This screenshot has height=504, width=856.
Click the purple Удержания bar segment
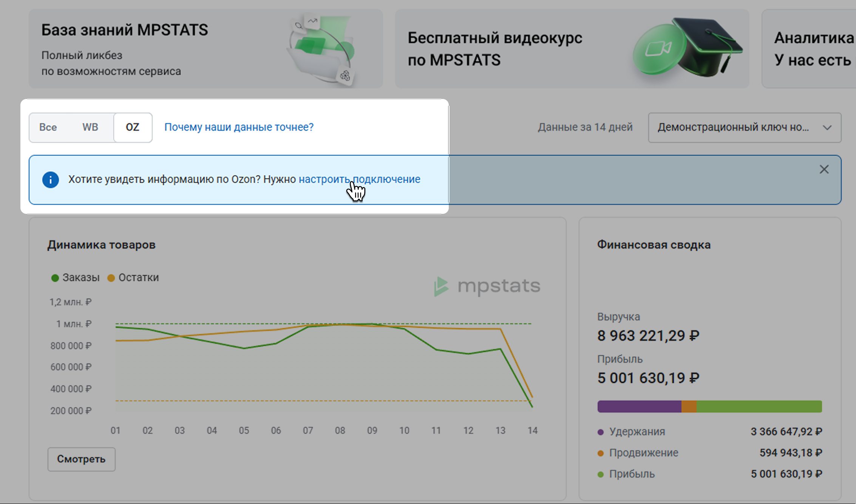click(639, 407)
